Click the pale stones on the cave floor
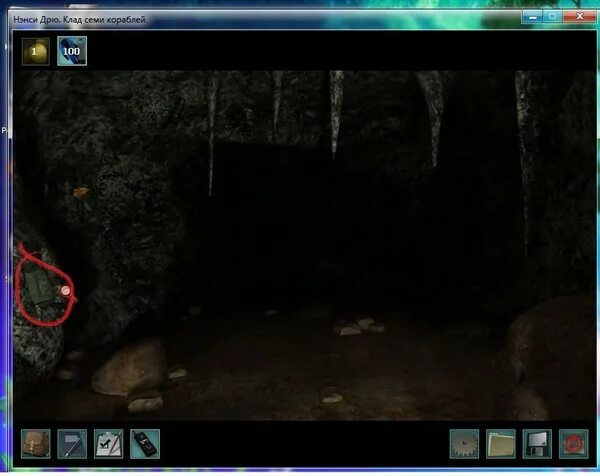The width and height of the screenshot is (600, 476). [360, 326]
